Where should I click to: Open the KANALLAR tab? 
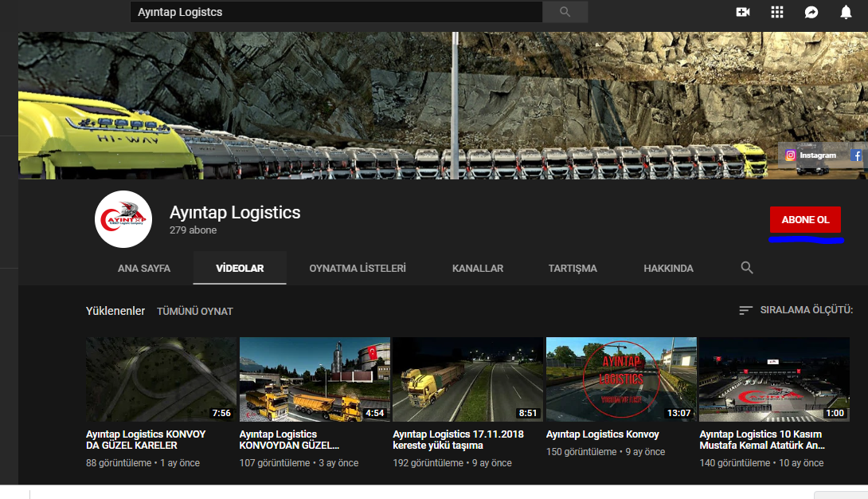pyautogui.click(x=478, y=268)
